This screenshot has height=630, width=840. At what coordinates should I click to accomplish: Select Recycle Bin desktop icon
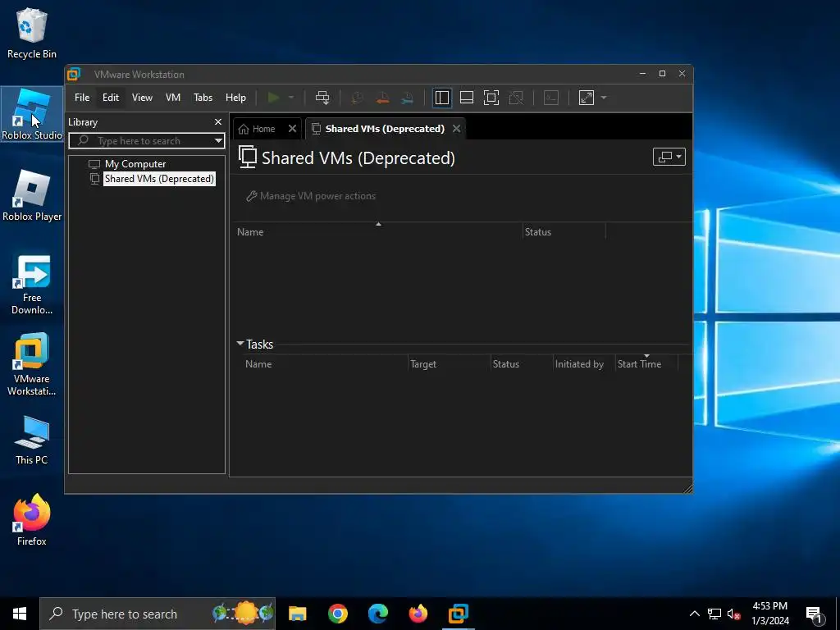tap(32, 33)
